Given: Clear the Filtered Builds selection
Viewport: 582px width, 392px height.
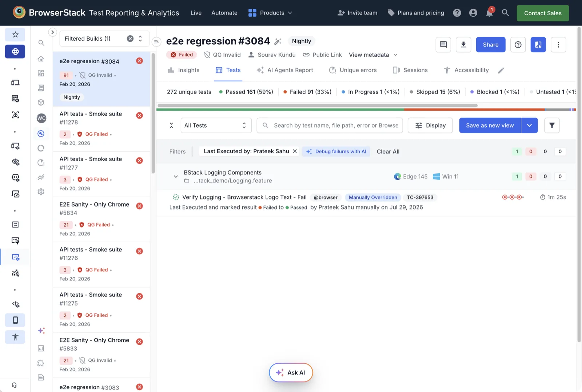Looking at the screenshot, I should [130, 39].
